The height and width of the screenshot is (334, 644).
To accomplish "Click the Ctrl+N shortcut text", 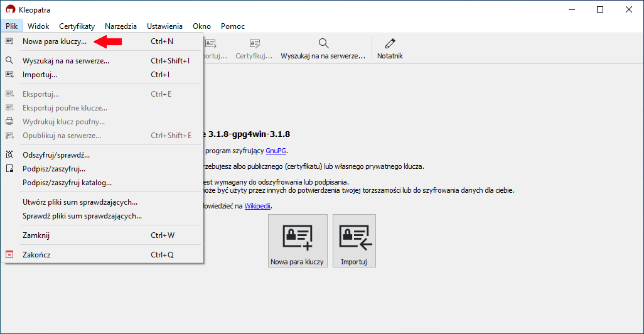I will pos(162,41).
